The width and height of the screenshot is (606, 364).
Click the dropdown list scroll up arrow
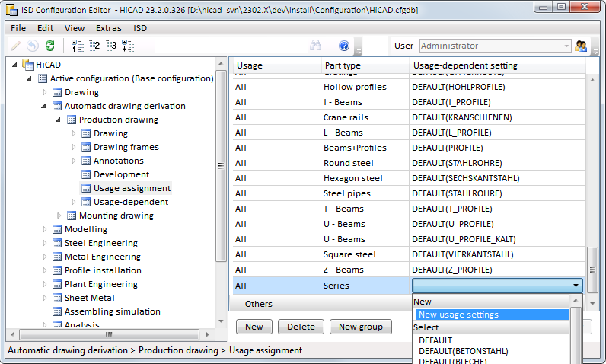576,301
